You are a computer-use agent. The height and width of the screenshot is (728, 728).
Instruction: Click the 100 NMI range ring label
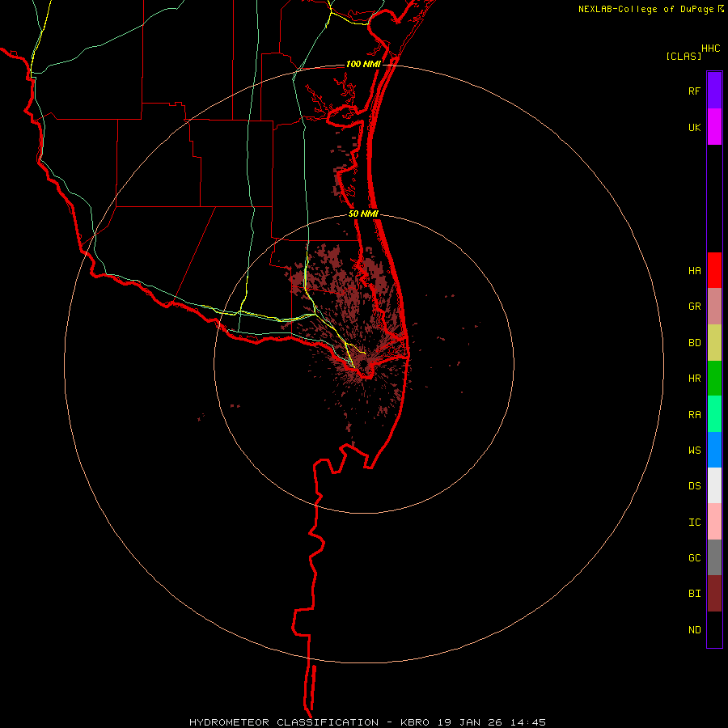pyautogui.click(x=363, y=64)
